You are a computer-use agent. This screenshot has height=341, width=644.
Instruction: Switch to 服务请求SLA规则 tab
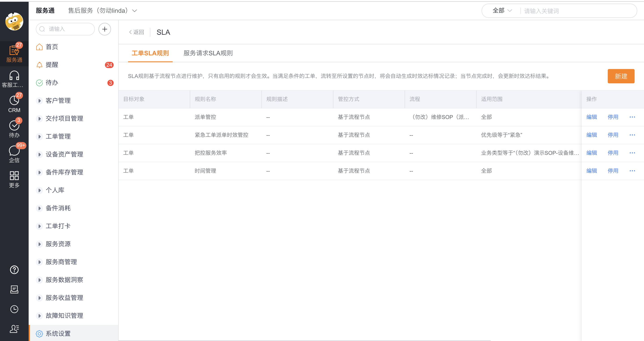tap(208, 53)
